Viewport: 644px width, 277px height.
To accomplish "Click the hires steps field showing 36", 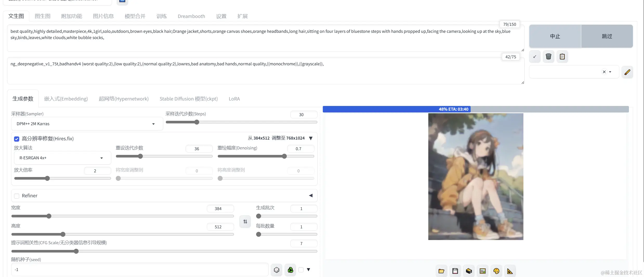I will point(199,149).
